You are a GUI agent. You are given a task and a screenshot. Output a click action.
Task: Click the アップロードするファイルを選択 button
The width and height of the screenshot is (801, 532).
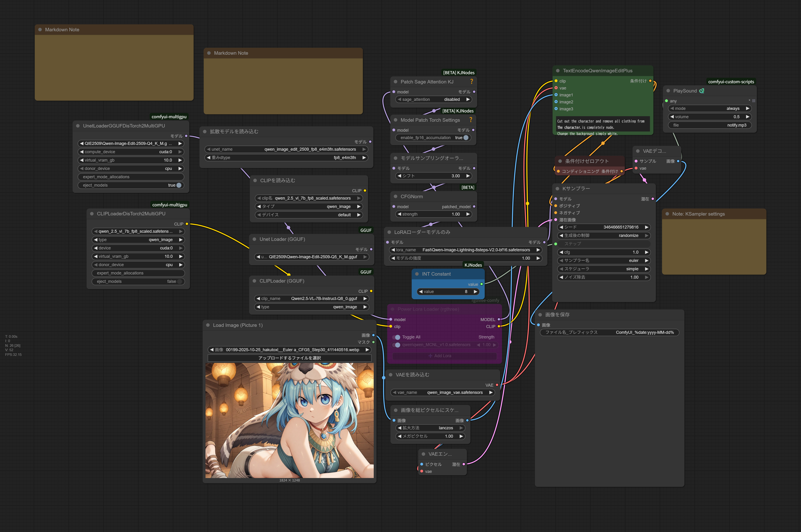tap(289, 358)
